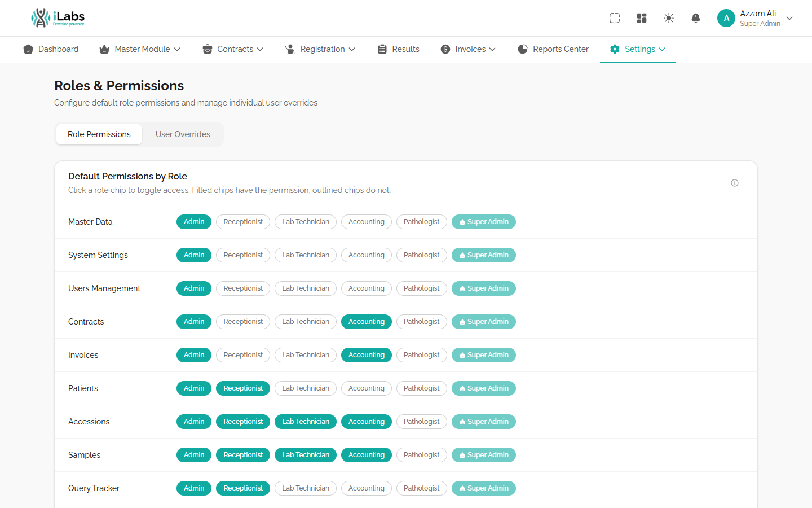Toggle Lab Technician chip for System Settings
Image resolution: width=812 pixels, height=508 pixels.
coord(306,255)
